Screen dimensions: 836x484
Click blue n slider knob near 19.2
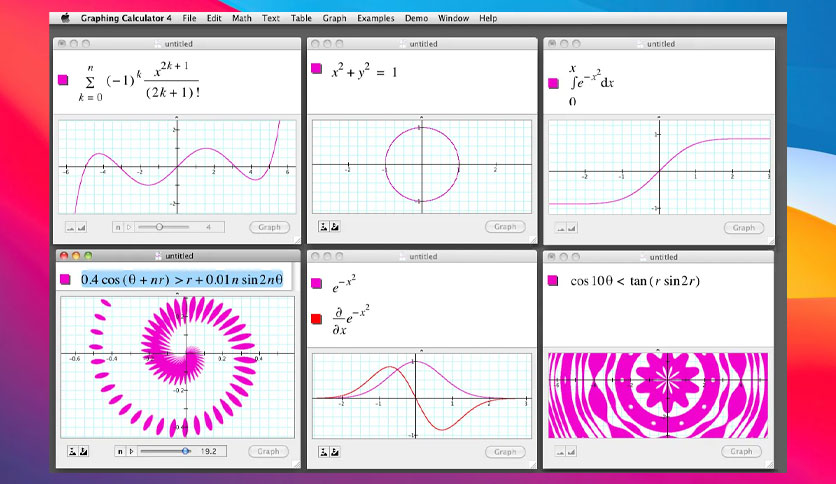click(186, 451)
